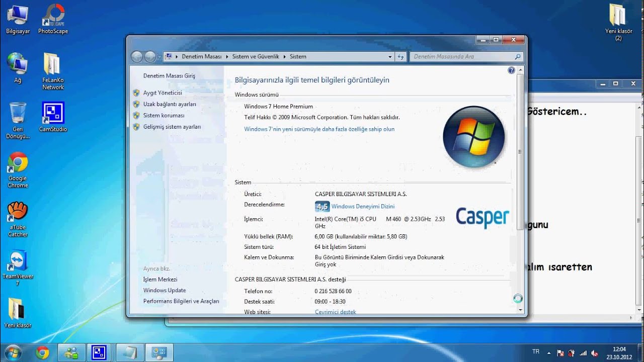Open Sistem koruması settings

(x=164, y=116)
